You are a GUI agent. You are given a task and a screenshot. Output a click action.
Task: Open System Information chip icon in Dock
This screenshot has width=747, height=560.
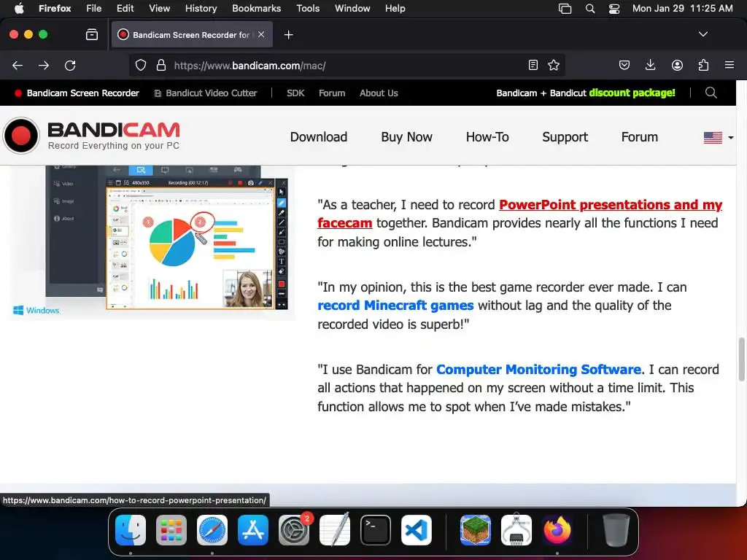[516, 530]
